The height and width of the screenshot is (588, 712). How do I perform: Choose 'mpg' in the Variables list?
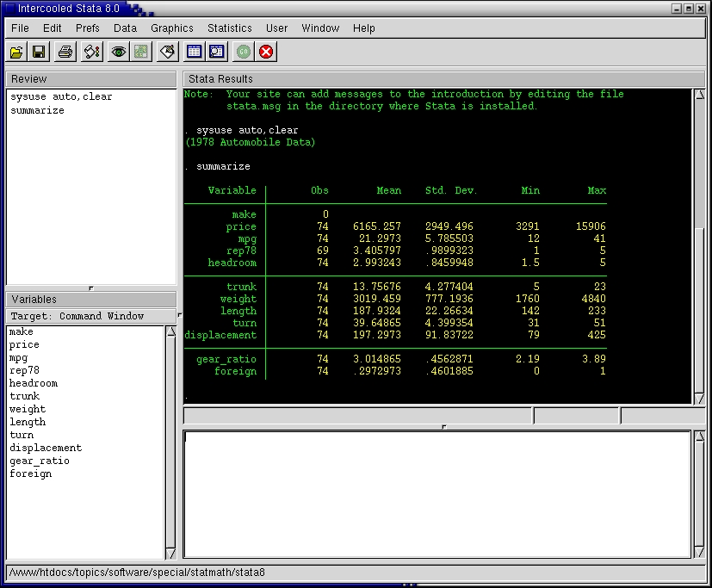tap(19, 358)
